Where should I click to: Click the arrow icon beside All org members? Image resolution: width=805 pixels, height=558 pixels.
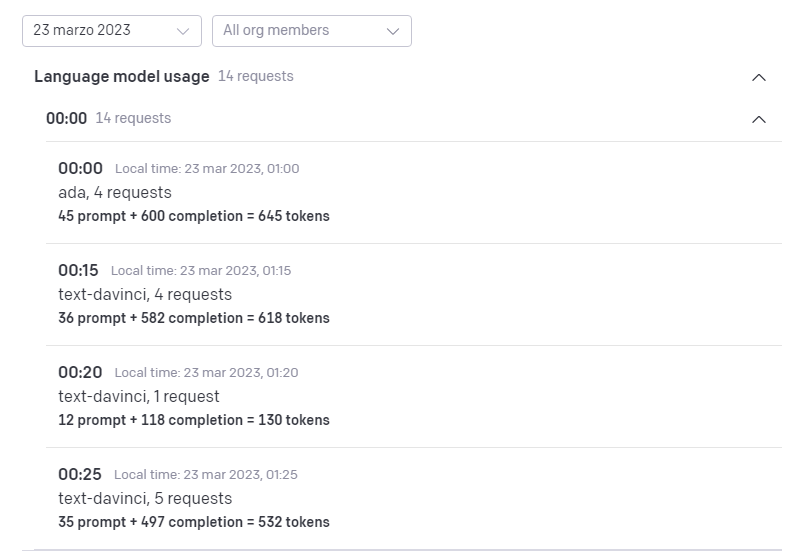[x=393, y=31]
